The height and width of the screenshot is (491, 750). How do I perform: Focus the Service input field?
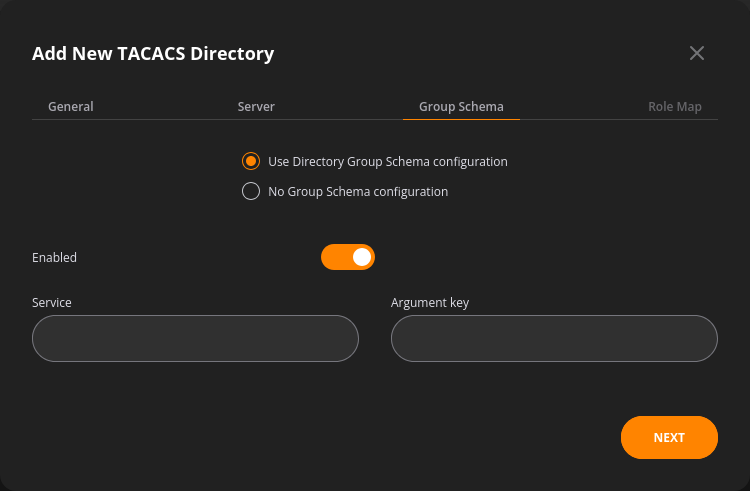(x=195, y=338)
